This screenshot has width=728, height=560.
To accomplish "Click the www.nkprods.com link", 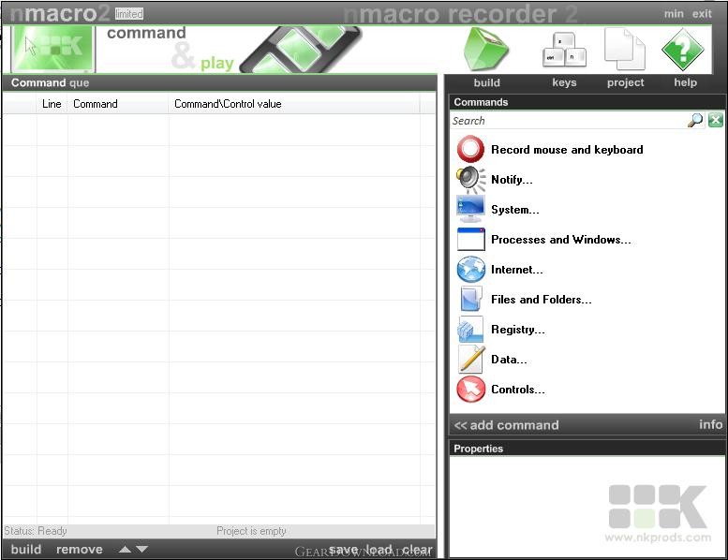I will pos(658,538).
